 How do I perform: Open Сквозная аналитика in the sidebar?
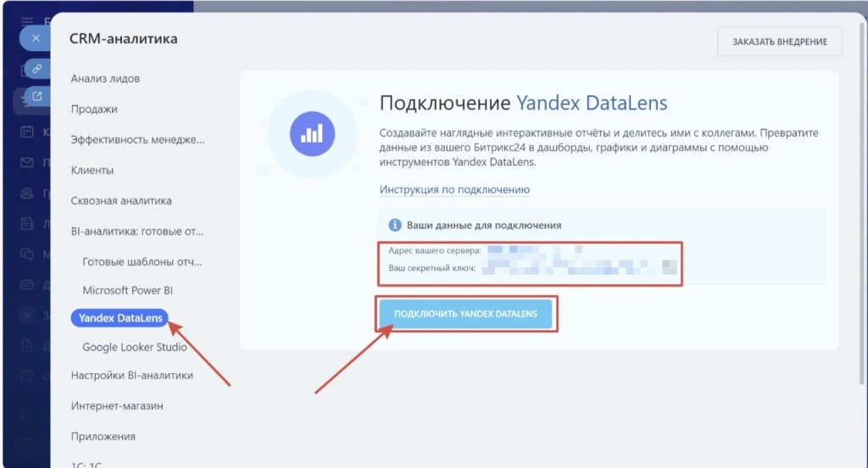pos(121,201)
